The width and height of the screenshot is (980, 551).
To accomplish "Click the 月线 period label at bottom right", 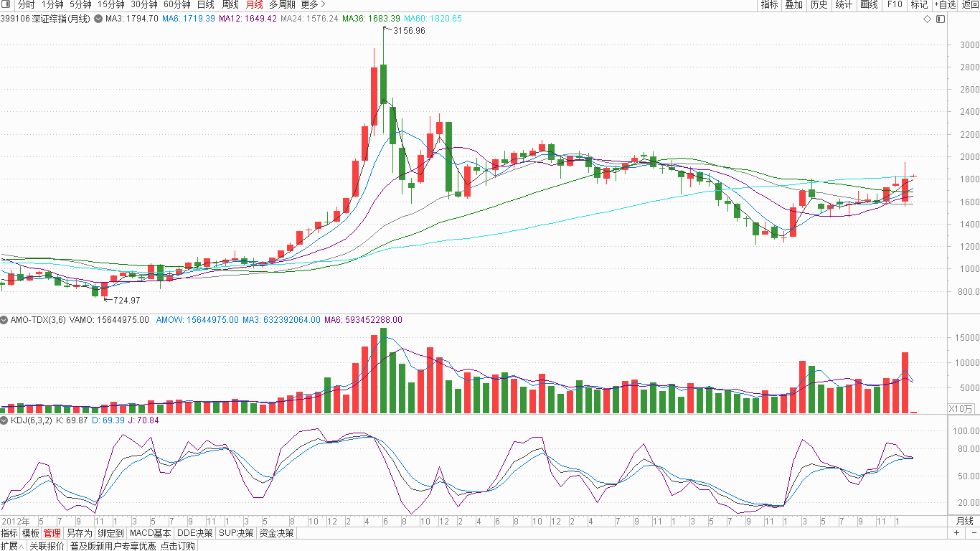I will 964,521.
